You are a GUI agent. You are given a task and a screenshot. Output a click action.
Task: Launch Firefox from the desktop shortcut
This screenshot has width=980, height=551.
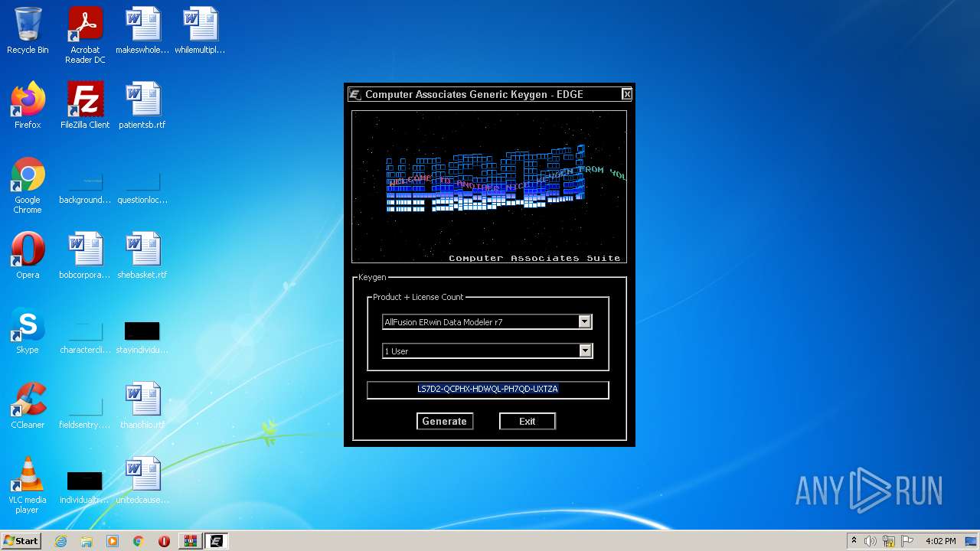28,106
